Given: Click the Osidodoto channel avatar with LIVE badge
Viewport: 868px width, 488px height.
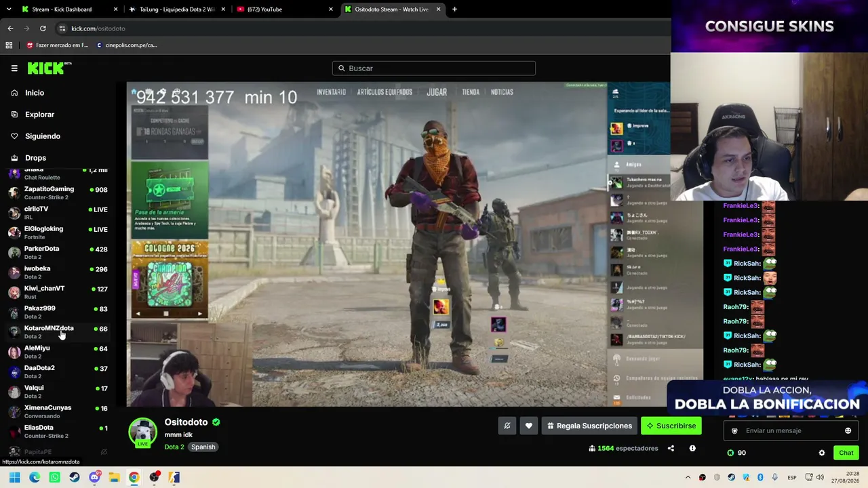Looking at the screenshot, I should tap(142, 433).
